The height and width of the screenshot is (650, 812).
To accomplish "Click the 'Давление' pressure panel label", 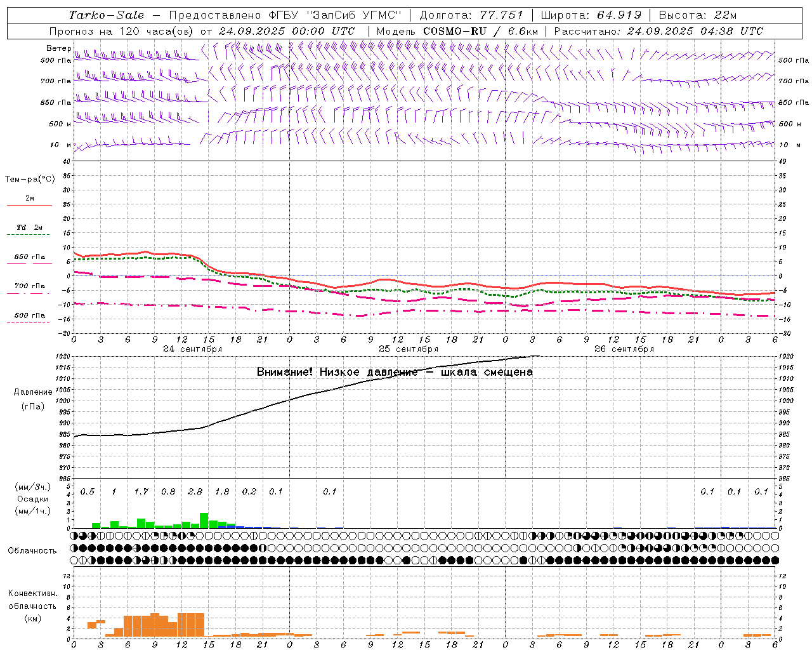I will tap(33, 392).
